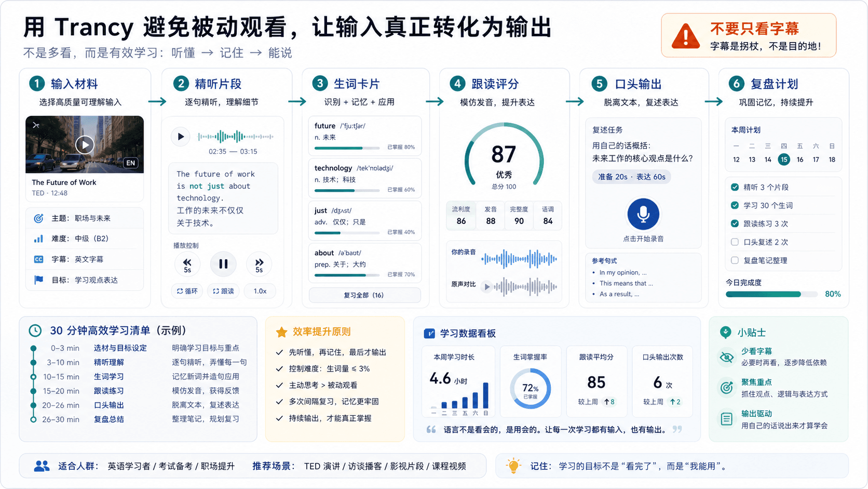Select the 流利度 86 score cell
This screenshot has width=868, height=489.
click(x=461, y=215)
